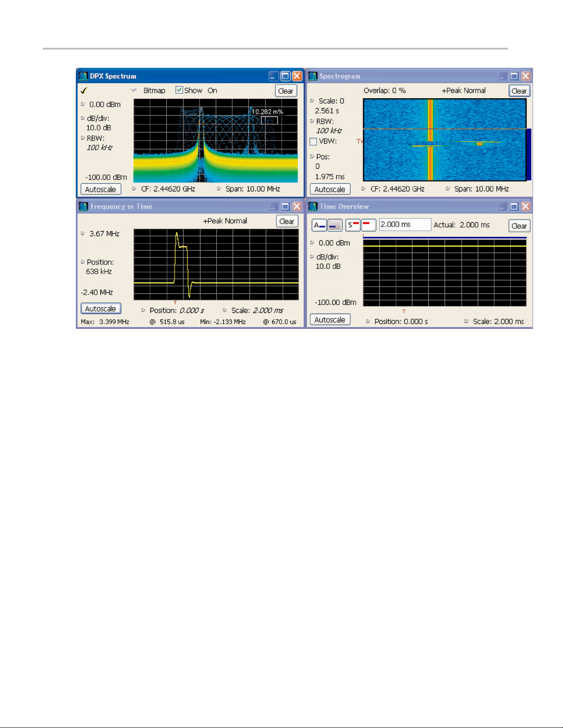Autoscale the Frequency vs Time graph
The height and width of the screenshot is (728, 563).
(101, 309)
